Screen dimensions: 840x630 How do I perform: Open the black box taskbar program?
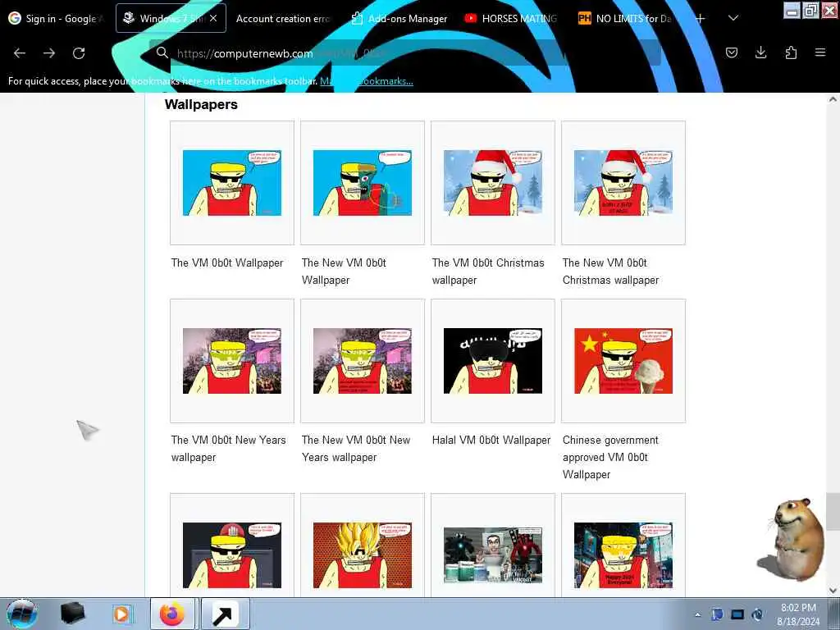(x=72, y=614)
